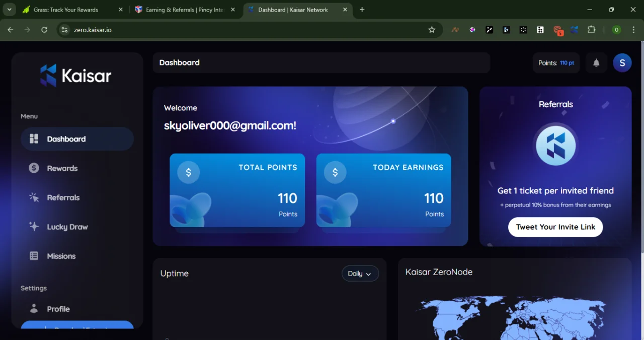
Task: Open the Total Points card
Action: click(x=237, y=190)
